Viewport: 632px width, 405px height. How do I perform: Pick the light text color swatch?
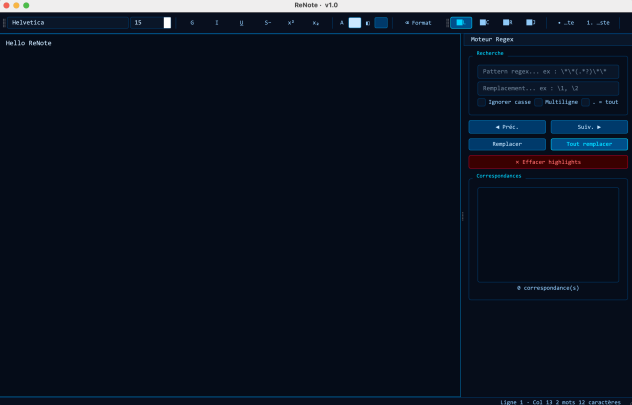(x=355, y=22)
